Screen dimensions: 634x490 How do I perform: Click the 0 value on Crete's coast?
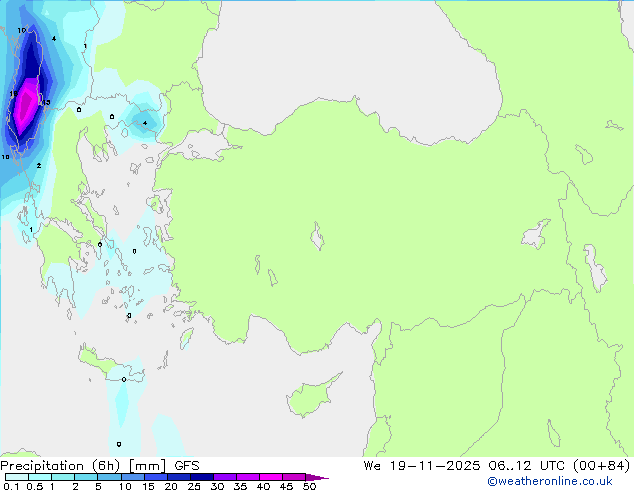[x=124, y=379]
